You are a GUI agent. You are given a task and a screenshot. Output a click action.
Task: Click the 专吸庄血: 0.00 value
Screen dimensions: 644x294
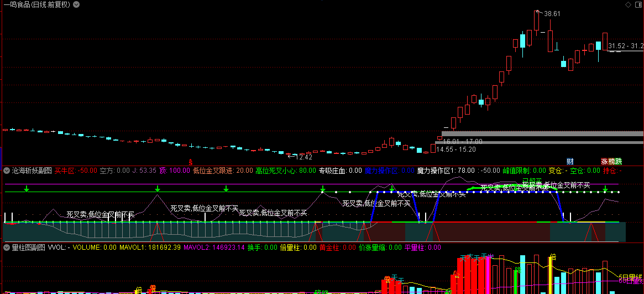pos(341,170)
